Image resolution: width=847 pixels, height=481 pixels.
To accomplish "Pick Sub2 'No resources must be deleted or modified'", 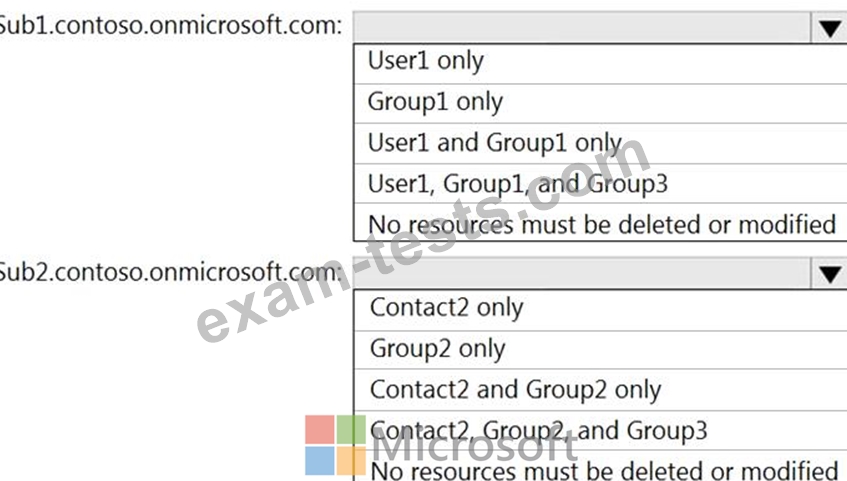I will [x=600, y=467].
